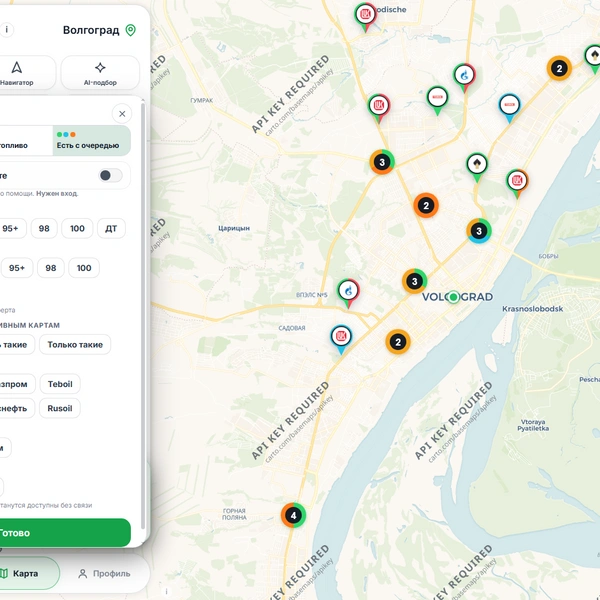Toggle 100 chip in the second fuel row
This screenshot has height=600, width=600.
click(84, 268)
